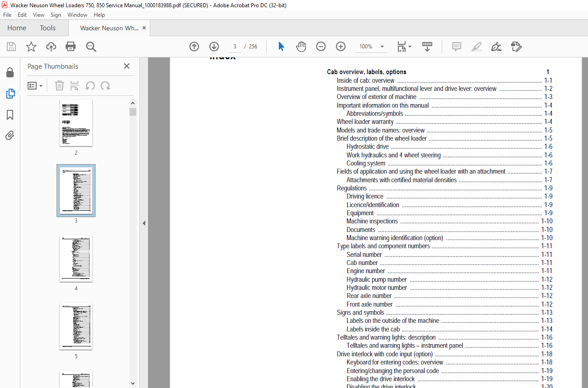This screenshot has height=388, width=588.
Task: Open the Bookmarks panel icon
Action: (x=10, y=115)
